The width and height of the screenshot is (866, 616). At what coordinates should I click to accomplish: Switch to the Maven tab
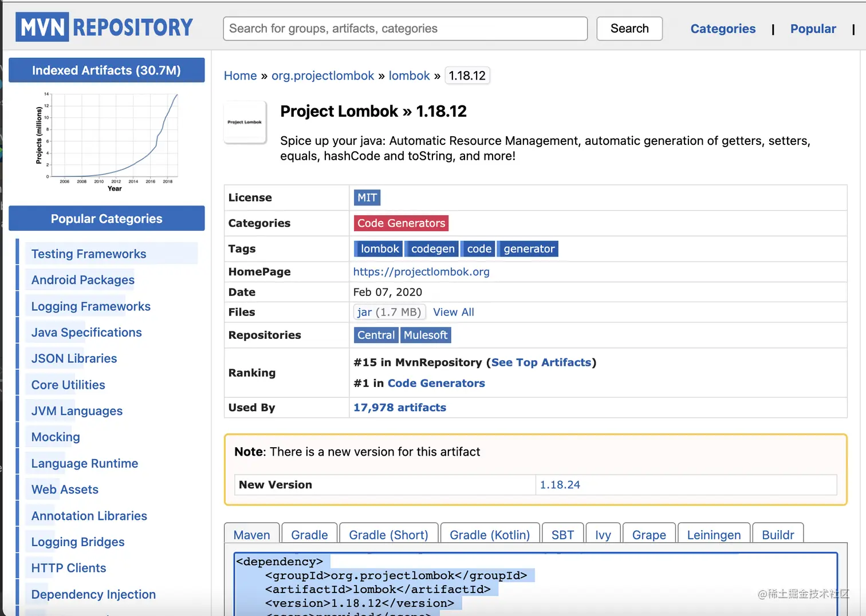coord(252,533)
